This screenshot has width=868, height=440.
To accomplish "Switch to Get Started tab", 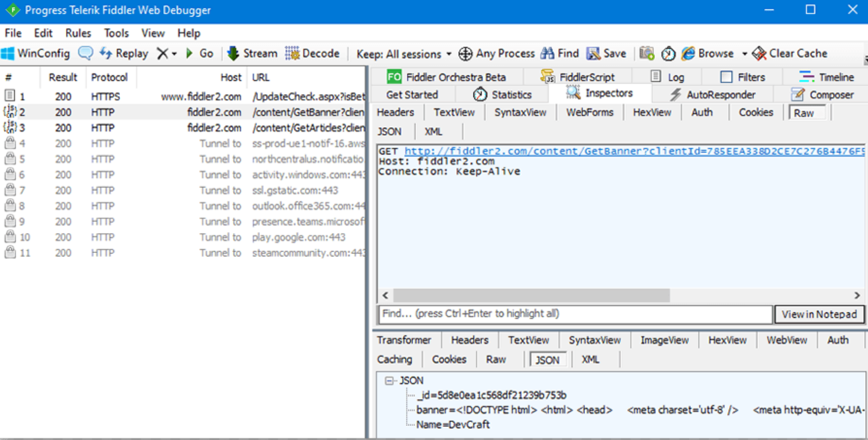I will pyautogui.click(x=412, y=94).
